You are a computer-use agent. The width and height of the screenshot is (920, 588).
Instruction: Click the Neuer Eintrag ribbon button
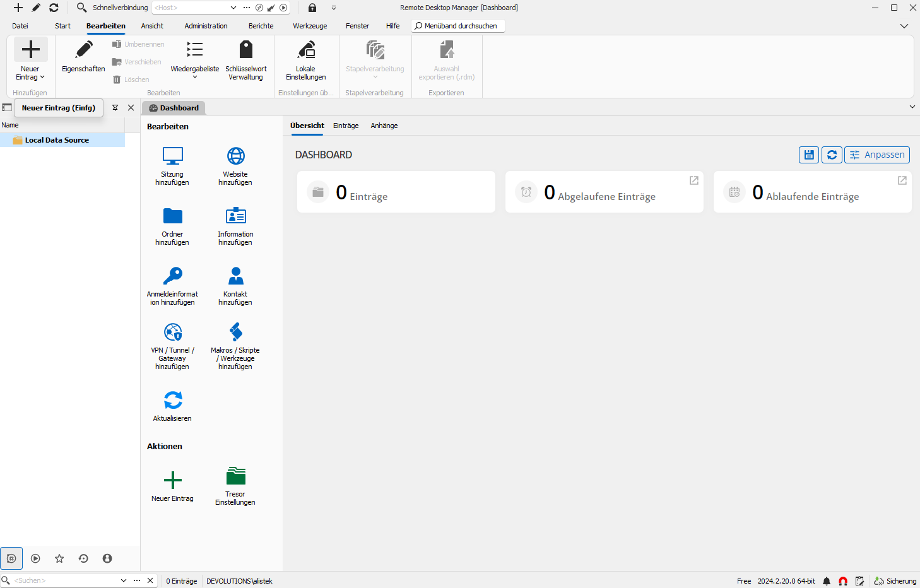[30, 59]
